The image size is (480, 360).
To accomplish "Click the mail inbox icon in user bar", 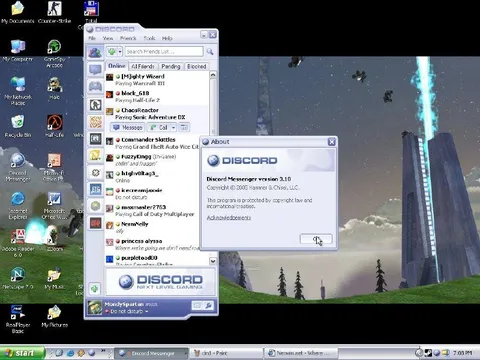I will coord(197,305).
